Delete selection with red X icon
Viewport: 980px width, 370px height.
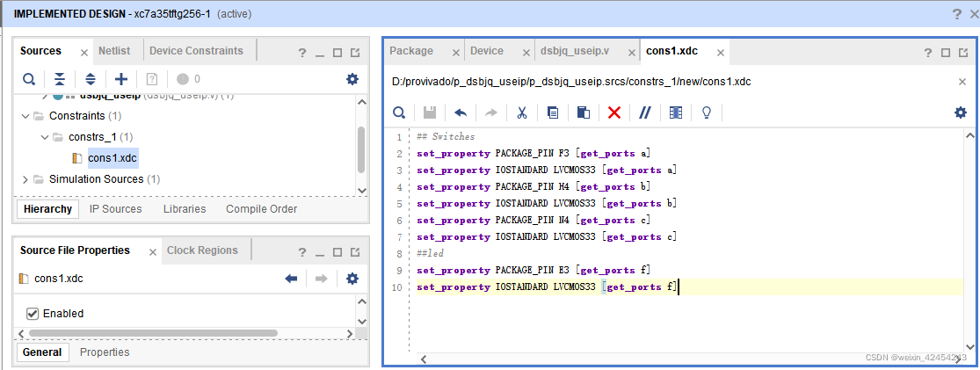click(x=614, y=112)
